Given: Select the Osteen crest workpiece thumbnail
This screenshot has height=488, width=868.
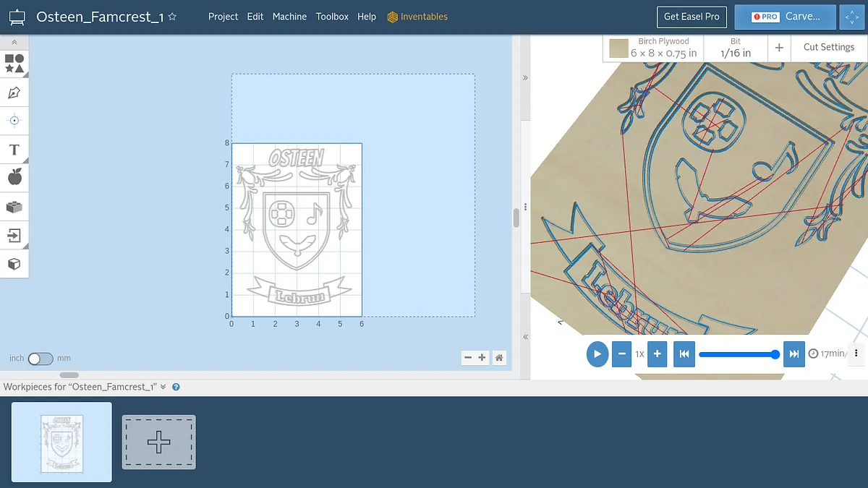Looking at the screenshot, I should coord(61,442).
